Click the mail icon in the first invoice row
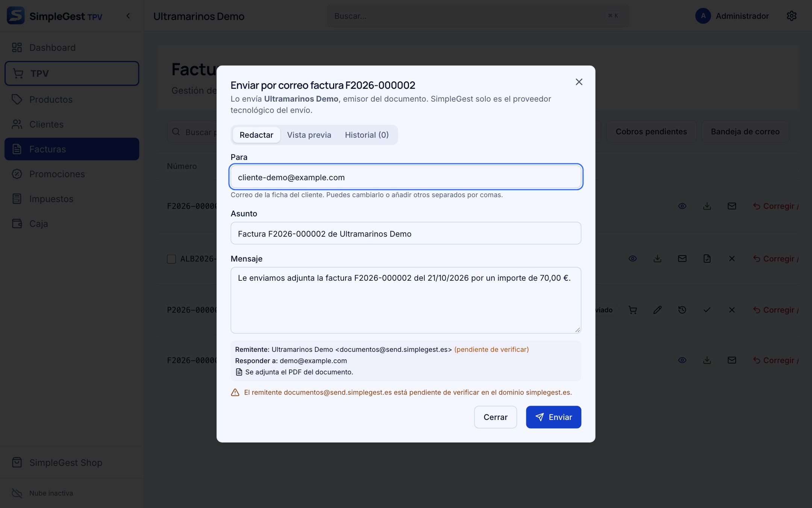The width and height of the screenshot is (812, 508). 732,206
